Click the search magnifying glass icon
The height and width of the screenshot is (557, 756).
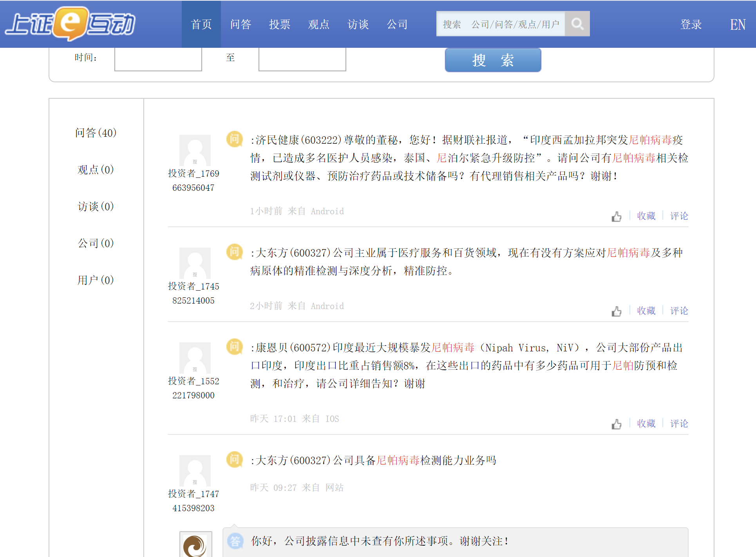click(577, 24)
